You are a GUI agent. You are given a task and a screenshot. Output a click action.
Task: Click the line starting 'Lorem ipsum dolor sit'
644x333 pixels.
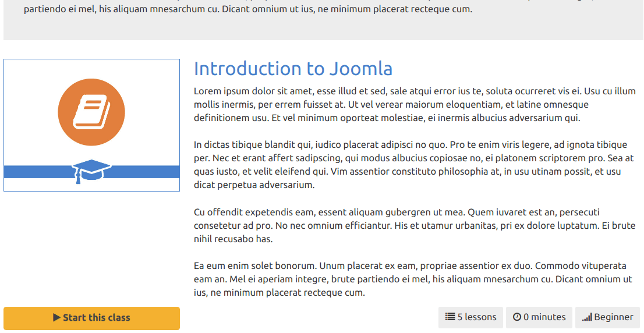pyautogui.click(x=415, y=91)
